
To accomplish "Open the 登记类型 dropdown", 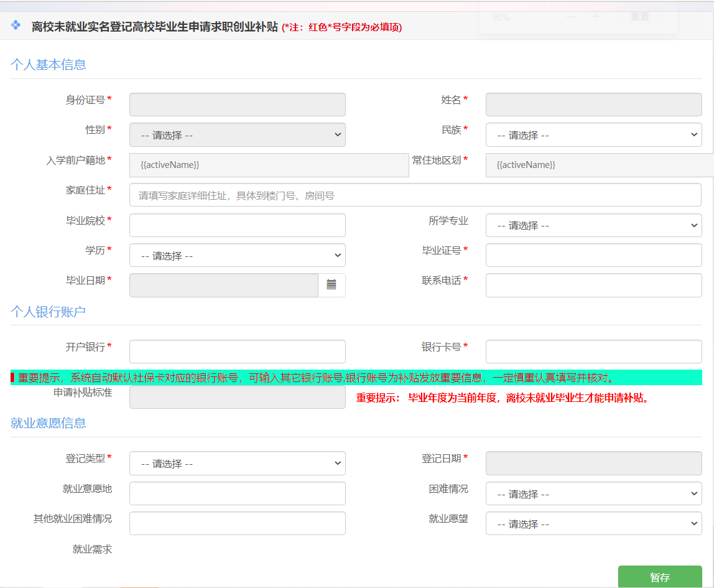I will click(x=237, y=463).
